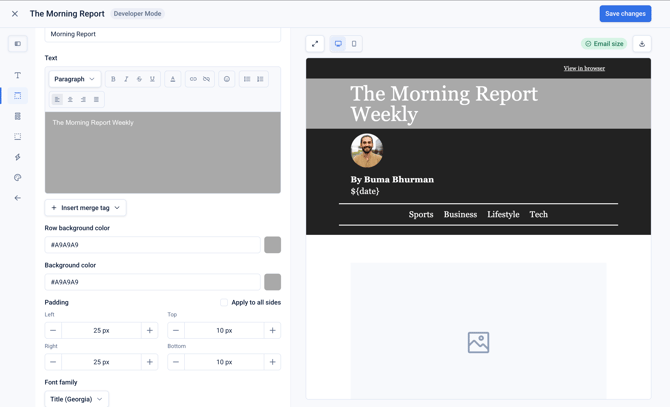Click Save changes button
The width and height of the screenshot is (670, 407).
[x=625, y=14]
